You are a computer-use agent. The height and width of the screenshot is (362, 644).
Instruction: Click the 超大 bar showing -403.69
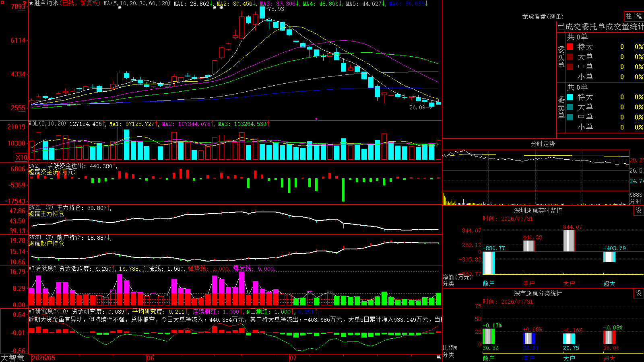click(x=609, y=257)
